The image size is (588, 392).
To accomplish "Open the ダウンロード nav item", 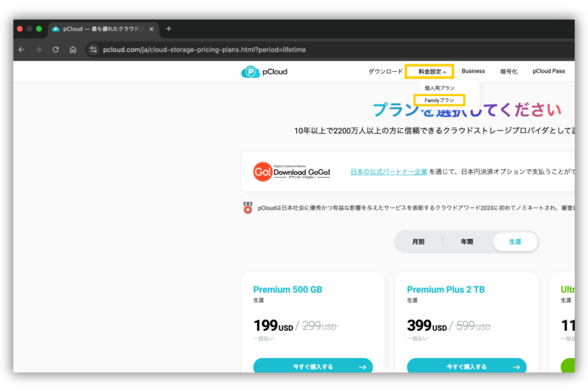I will tap(385, 71).
